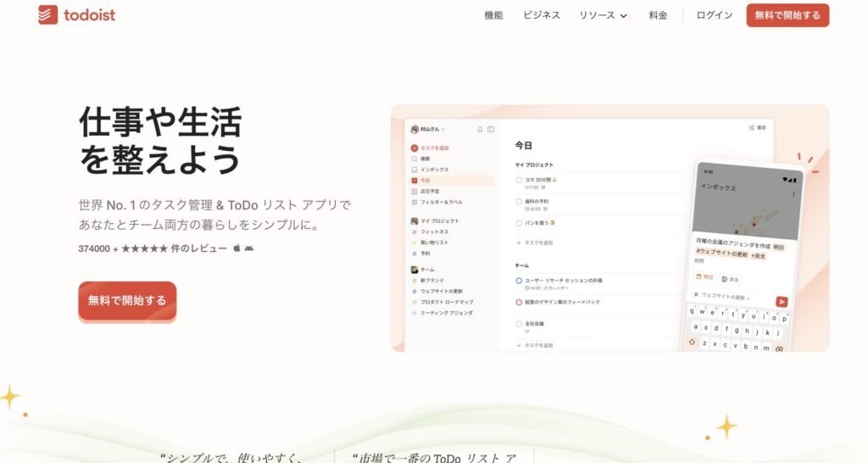Click the header 無料で開始する button
Viewport: 868px width, 463px height.
coord(787,15)
